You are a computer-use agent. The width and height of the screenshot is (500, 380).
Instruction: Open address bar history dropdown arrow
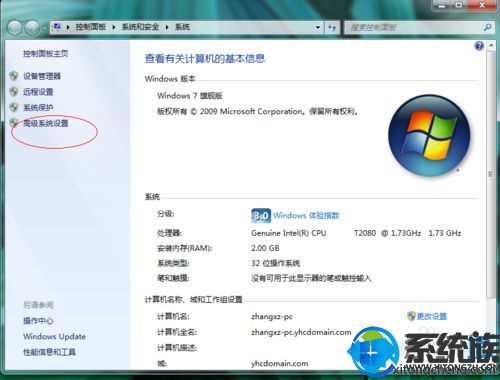(x=318, y=27)
